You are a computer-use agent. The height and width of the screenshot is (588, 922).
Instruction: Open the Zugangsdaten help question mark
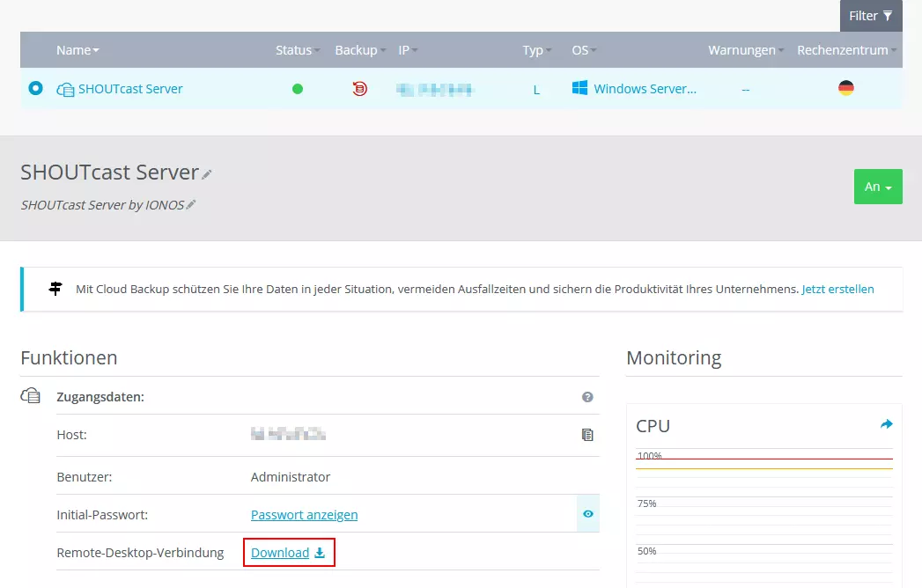point(587,398)
